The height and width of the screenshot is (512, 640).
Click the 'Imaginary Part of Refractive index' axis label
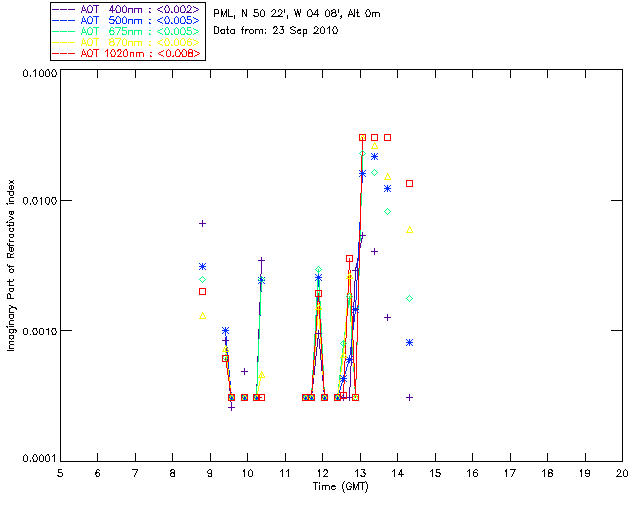click(x=11, y=265)
